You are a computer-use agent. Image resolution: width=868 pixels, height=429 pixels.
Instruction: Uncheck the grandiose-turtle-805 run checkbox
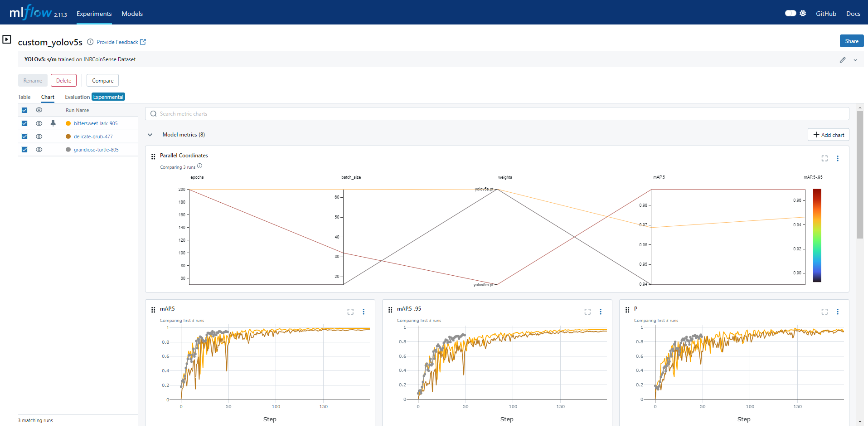point(24,150)
